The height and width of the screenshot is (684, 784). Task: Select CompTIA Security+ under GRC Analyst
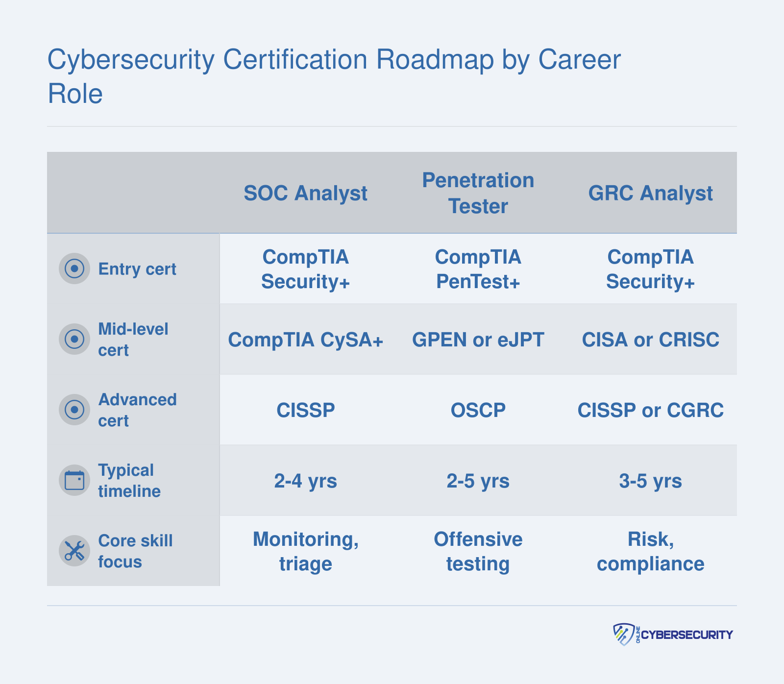[651, 269]
